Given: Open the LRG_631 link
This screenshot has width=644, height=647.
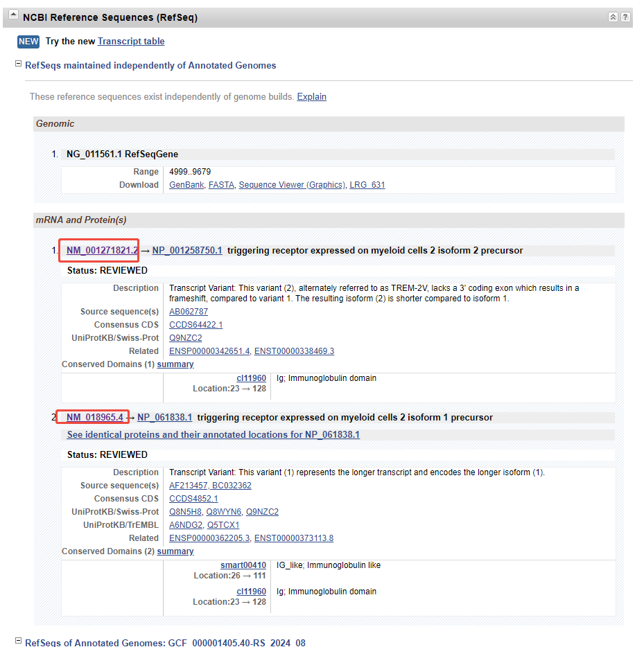Looking at the screenshot, I should (x=367, y=185).
